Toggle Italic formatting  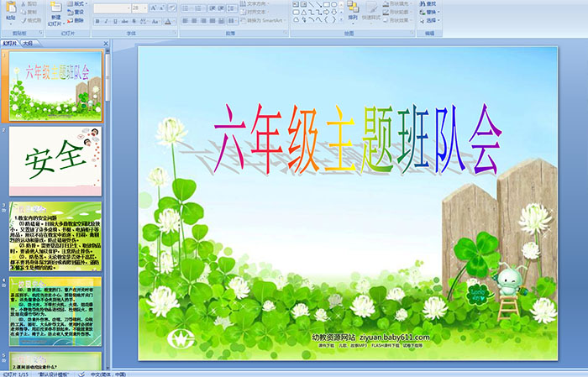[x=106, y=21]
